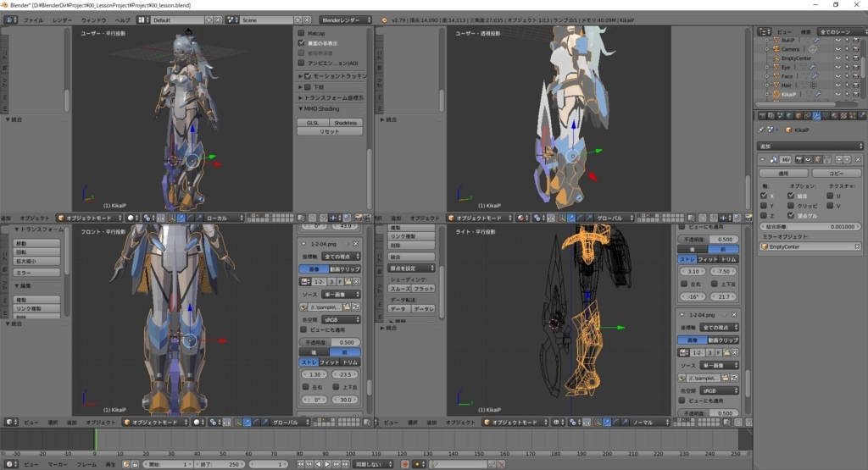The height and width of the screenshot is (470, 868).
Task: Move the Mirror modifier up in the stack
Action: tap(839, 160)
